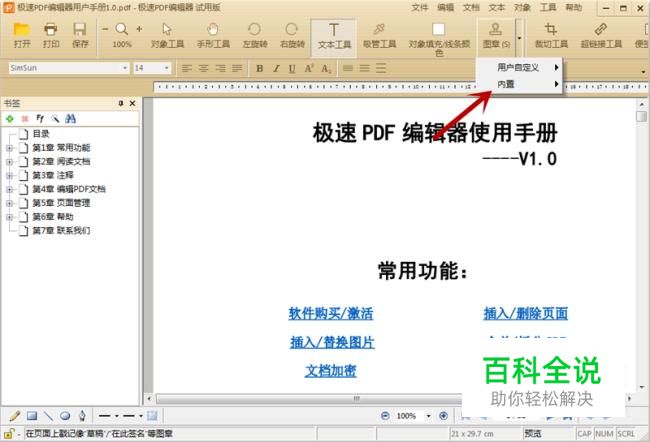Click the bookmark magnifier icon
Image resolution: width=650 pixels, height=442 pixels.
(x=55, y=119)
